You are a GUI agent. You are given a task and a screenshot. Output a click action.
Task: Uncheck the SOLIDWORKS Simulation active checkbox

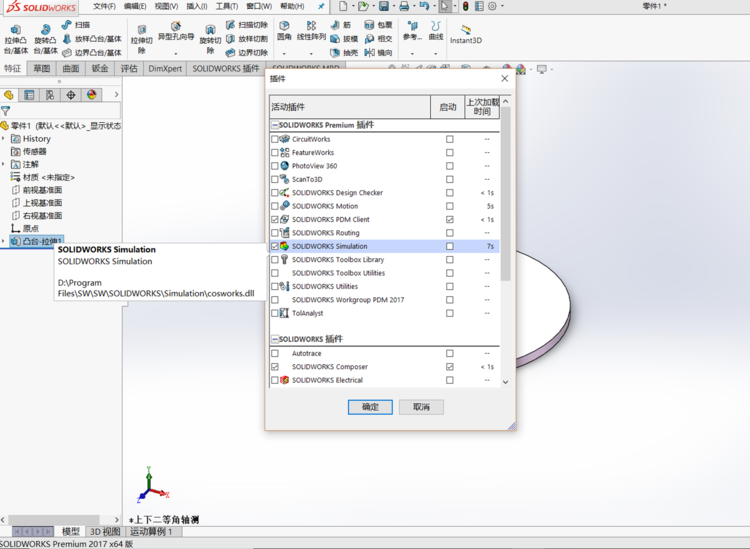coord(275,246)
